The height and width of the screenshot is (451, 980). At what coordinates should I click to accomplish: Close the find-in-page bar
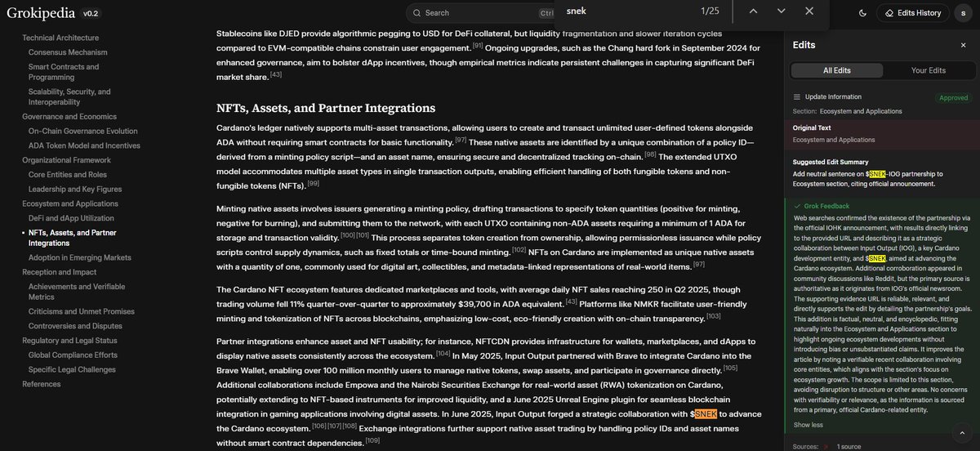pos(809,11)
